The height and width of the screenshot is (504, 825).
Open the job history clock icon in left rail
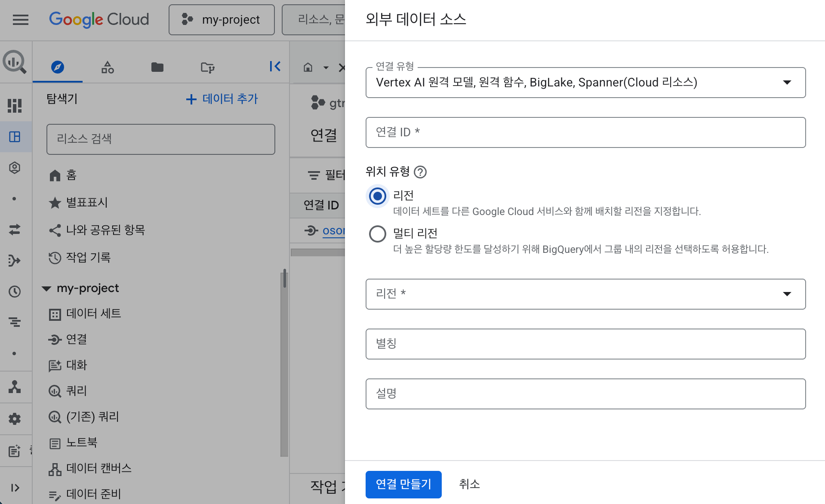coord(15,292)
